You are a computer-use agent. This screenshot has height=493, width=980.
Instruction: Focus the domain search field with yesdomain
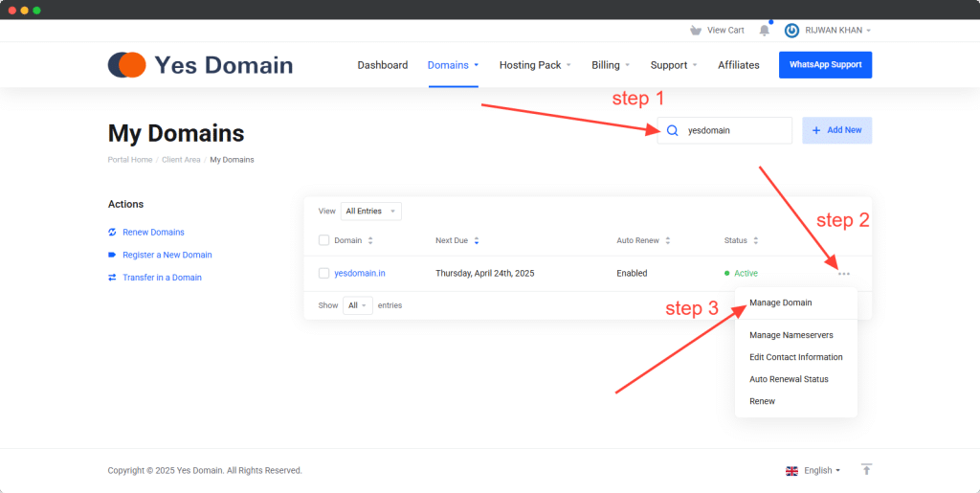point(725,130)
